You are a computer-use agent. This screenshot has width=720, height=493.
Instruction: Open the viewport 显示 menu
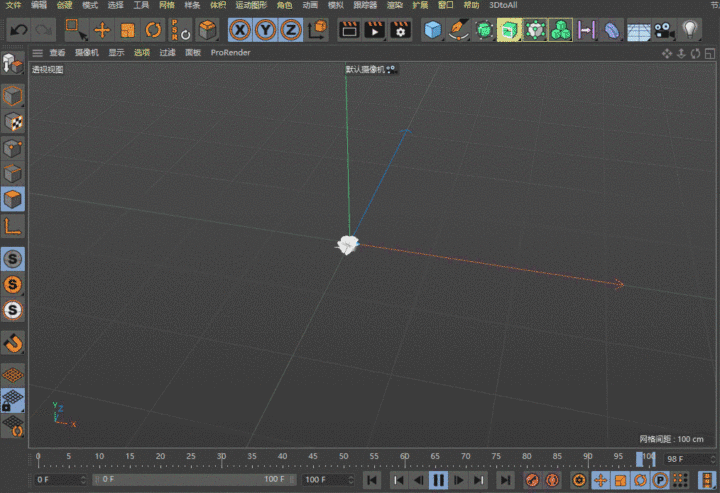coord(116,52)
